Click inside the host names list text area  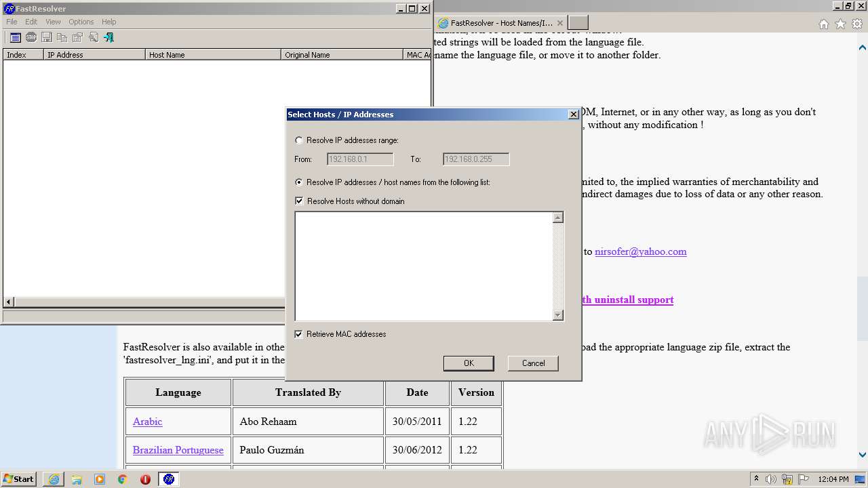(x=424, y=266)
